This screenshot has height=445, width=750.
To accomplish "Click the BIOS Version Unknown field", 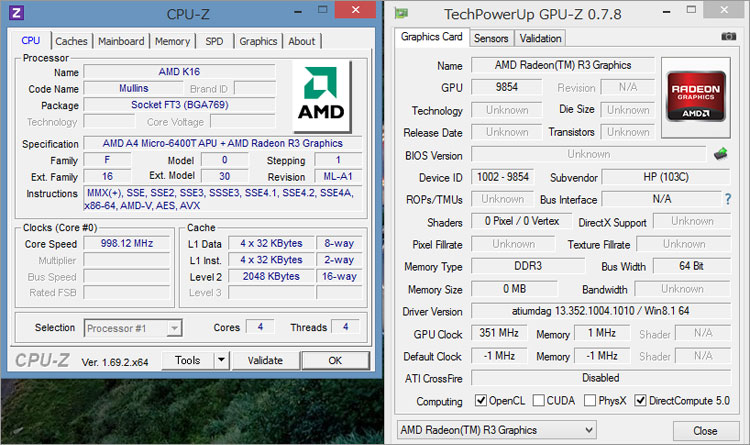I will pyautogui.click(x=588, y=154).
